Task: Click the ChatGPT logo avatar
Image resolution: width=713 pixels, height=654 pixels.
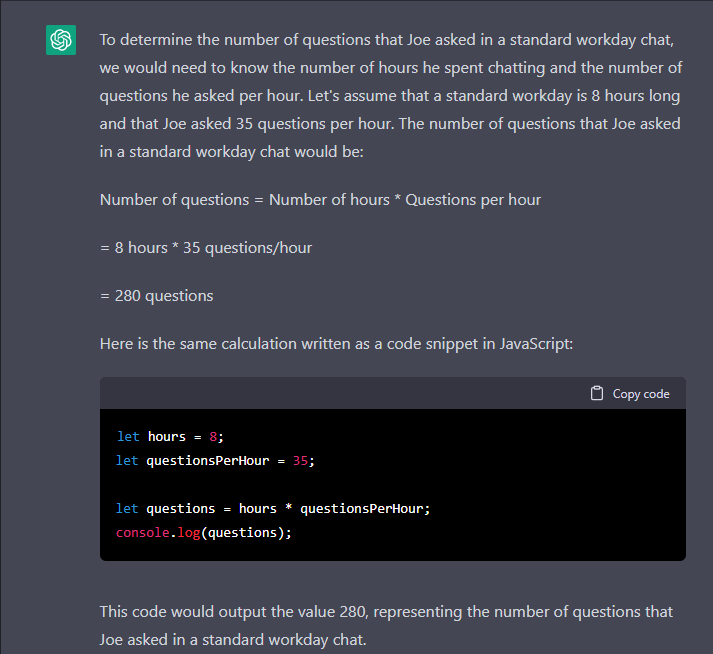Action: pyautogui.click(x=61, y=40)
